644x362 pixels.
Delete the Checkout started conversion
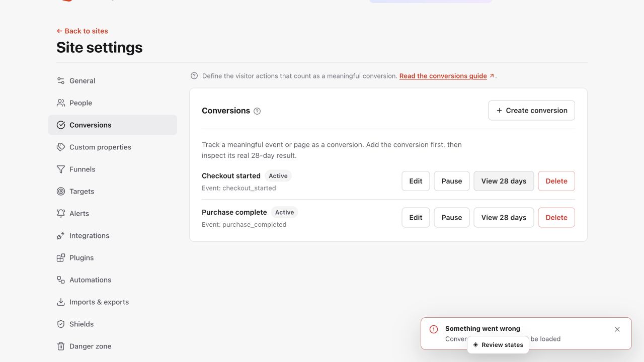click(x=556, y=181)
